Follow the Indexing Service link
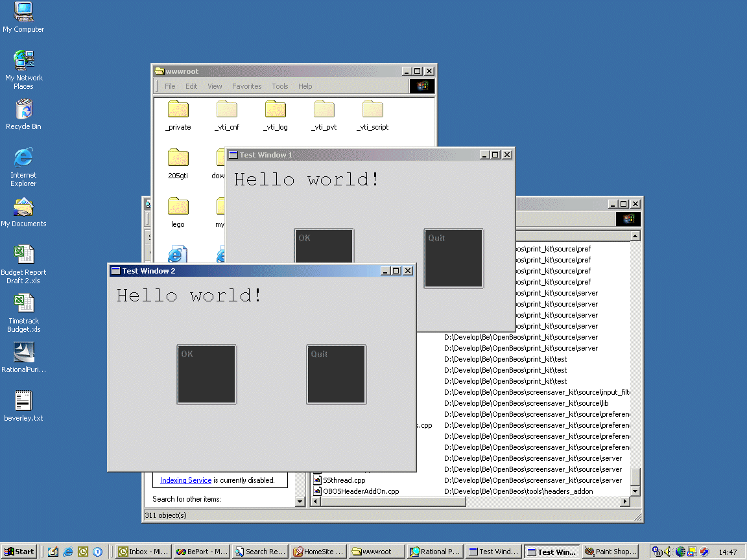Image resolution: width=747 pixels, height=560 pixels. [x=185, y=480]
